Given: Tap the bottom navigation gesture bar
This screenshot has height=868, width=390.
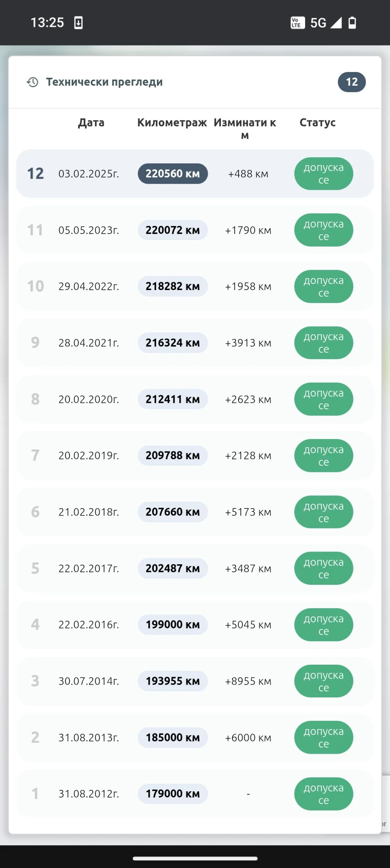Looking at the screenshot, I should 195,858.
